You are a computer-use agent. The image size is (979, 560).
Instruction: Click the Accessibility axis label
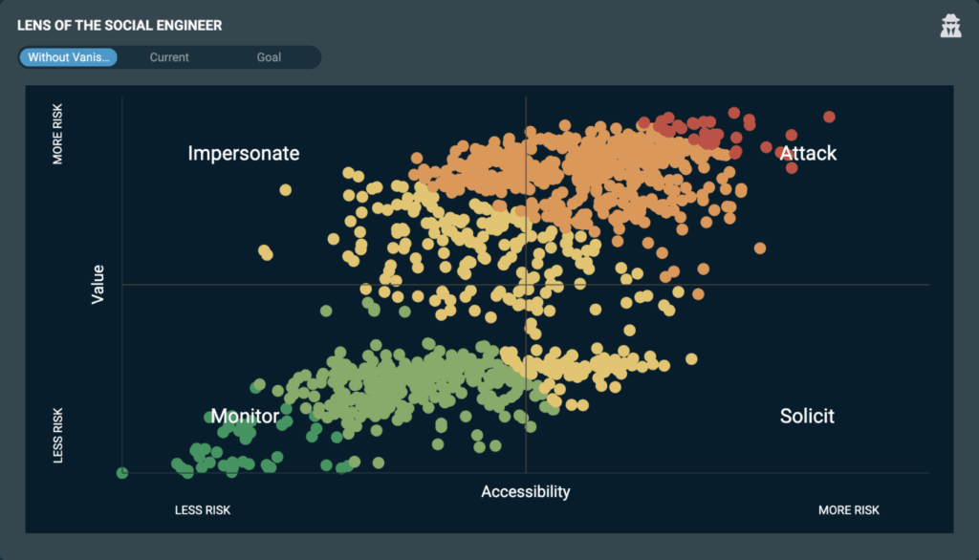point(525,492)
